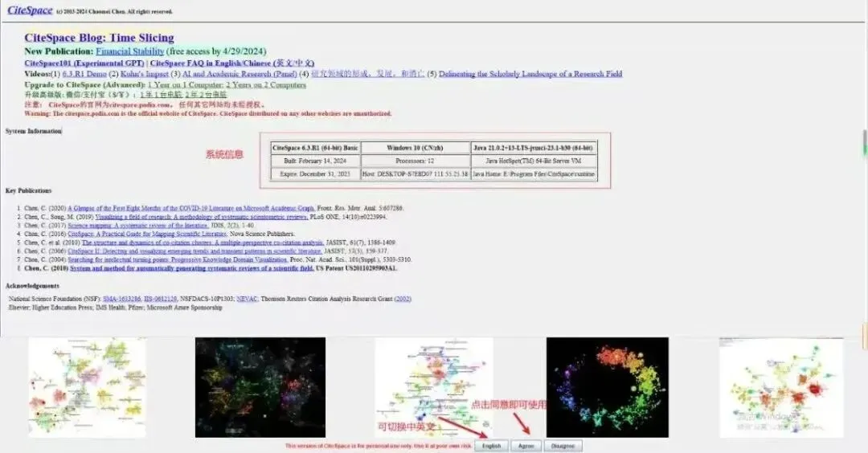Open the Kuhn's Impact video link
868x453 pixels.
click(x=145, y=74)
